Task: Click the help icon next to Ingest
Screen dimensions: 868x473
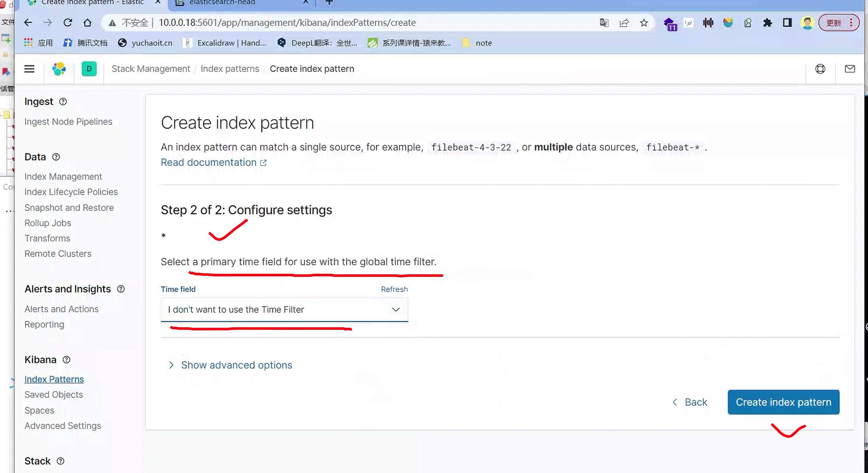Action: click(x=63, y=102)
